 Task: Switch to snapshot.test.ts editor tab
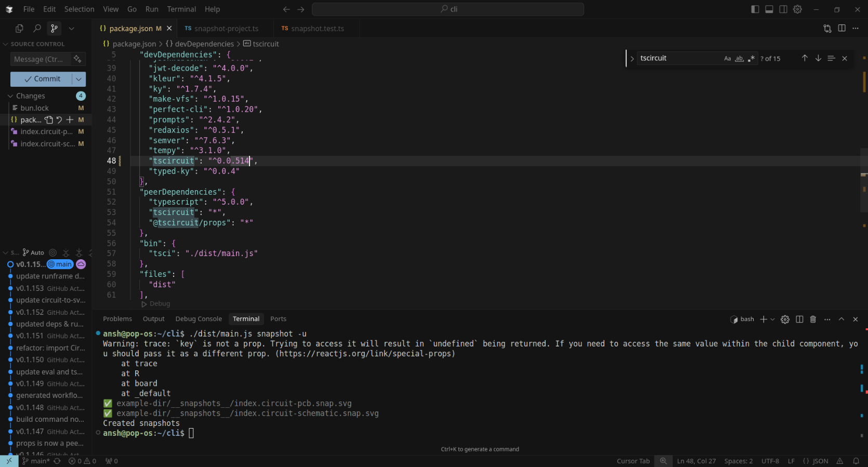317,29
